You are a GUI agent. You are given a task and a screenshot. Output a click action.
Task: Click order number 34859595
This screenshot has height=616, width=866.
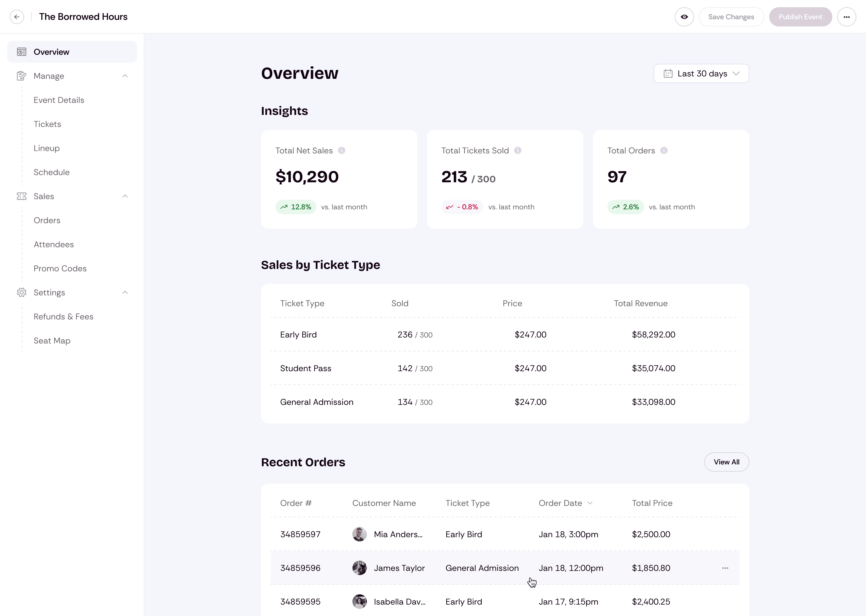pyautogui.click(x=300, y=602)
